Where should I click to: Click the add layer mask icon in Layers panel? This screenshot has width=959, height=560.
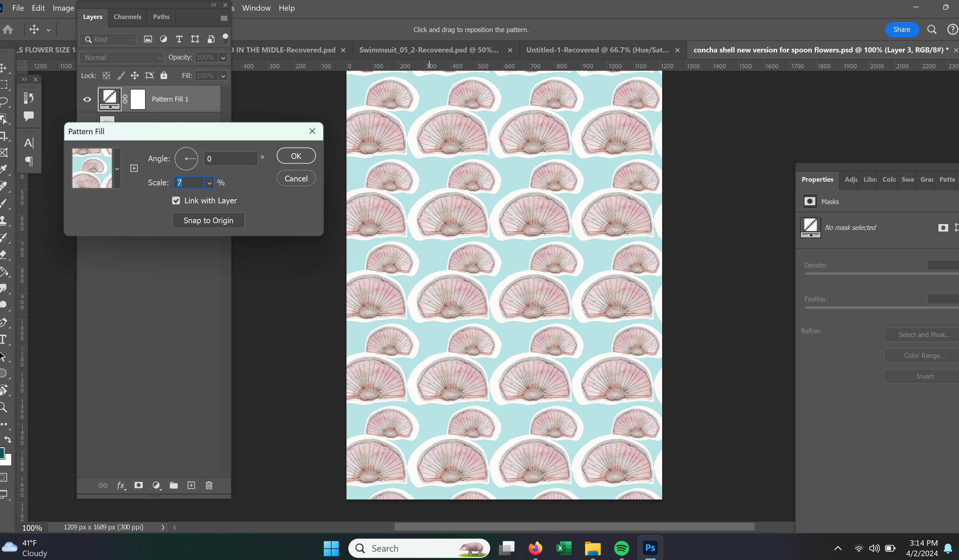(138, 485)
